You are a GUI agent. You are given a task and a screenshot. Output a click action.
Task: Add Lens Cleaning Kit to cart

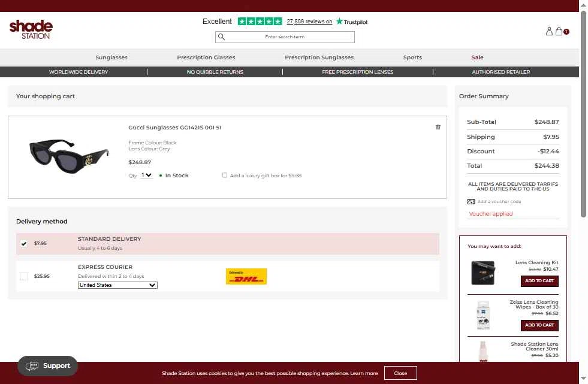pos(539,281)
